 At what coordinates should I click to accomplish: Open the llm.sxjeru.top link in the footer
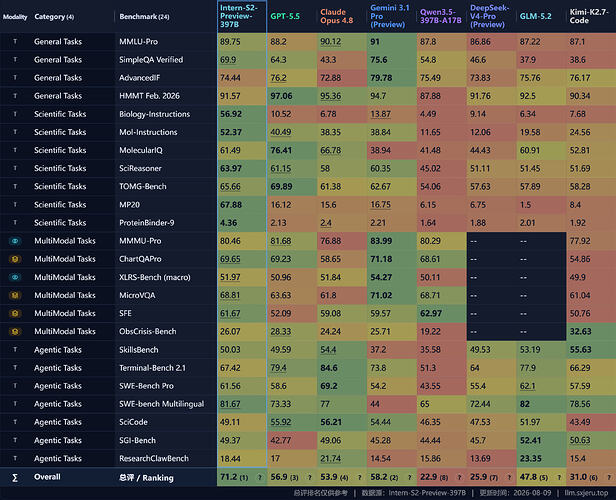(586, 493)
